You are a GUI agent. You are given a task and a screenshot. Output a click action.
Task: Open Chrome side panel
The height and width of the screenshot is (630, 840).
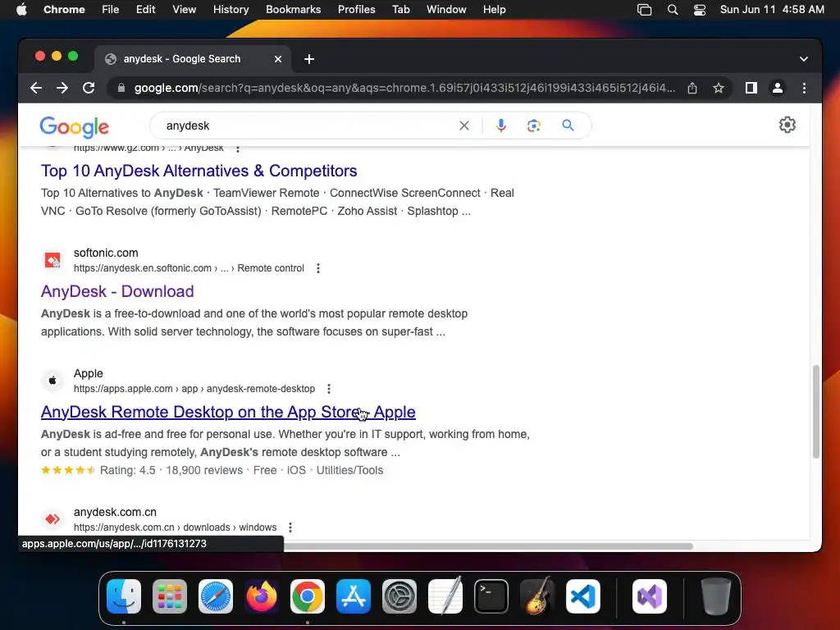[x=751, y=88]
